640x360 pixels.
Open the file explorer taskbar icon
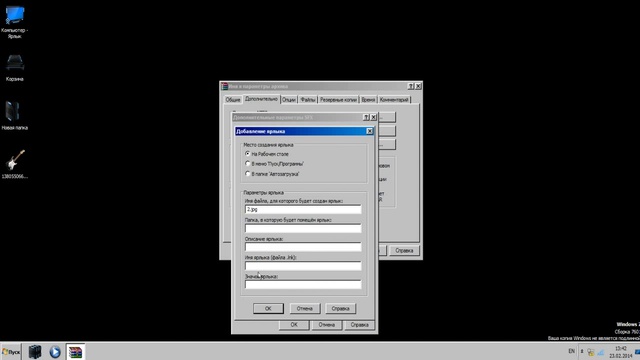(x=35, y=352)
